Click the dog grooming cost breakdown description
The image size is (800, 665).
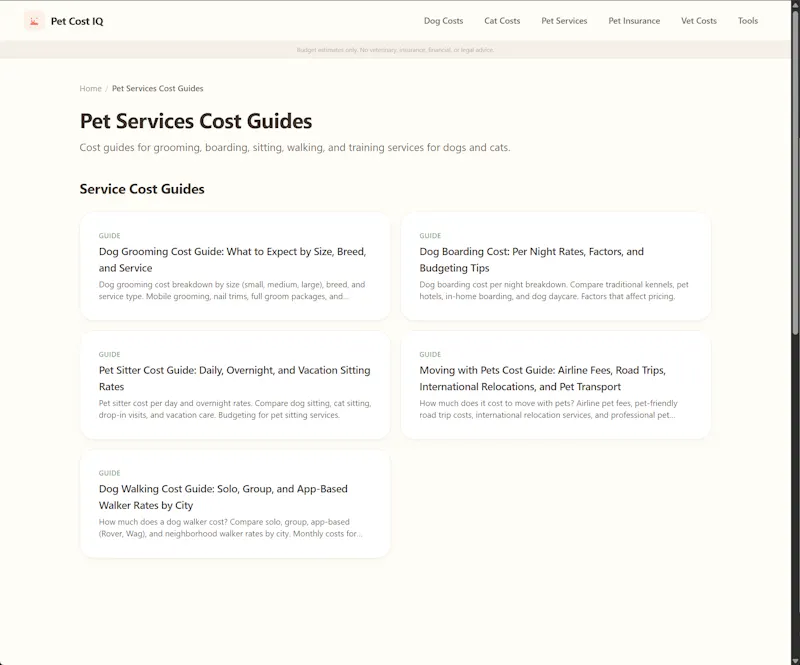coord(232,290)
